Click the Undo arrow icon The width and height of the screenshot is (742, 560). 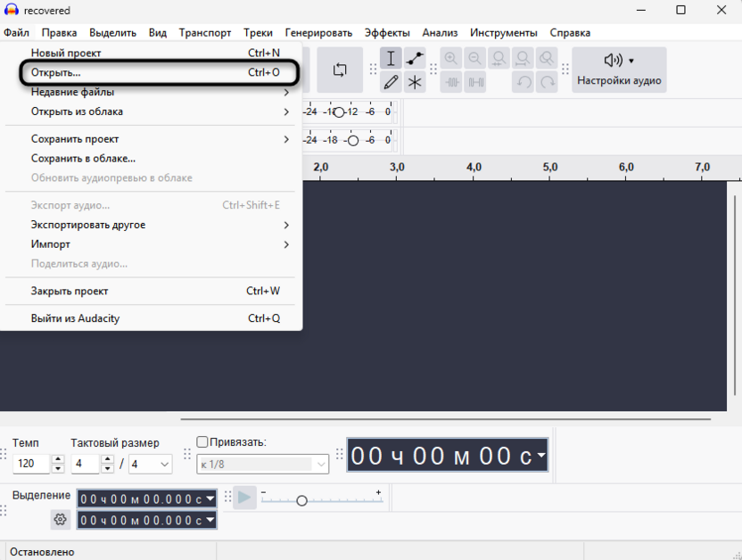pos(524,82)
